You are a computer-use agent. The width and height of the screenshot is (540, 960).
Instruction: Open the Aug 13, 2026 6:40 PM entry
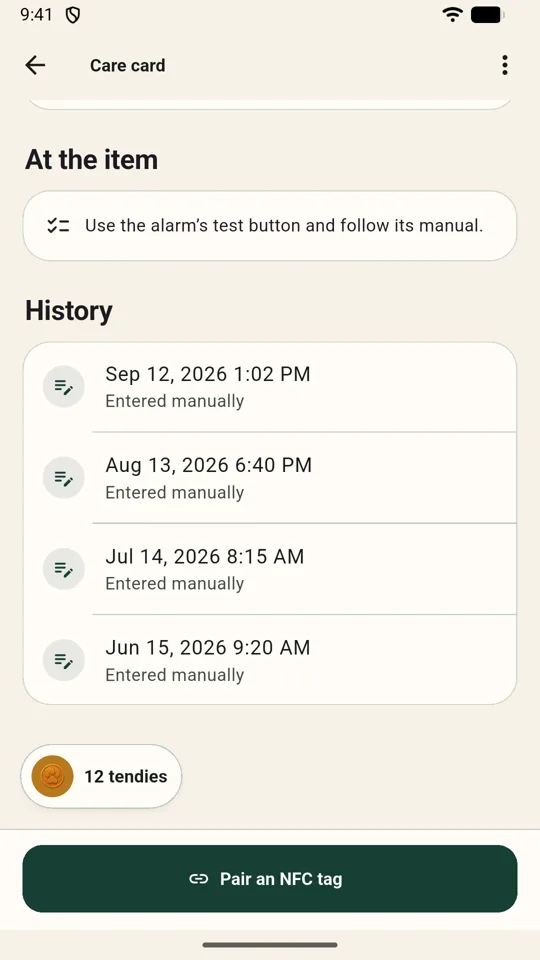(x=270, y=478)
